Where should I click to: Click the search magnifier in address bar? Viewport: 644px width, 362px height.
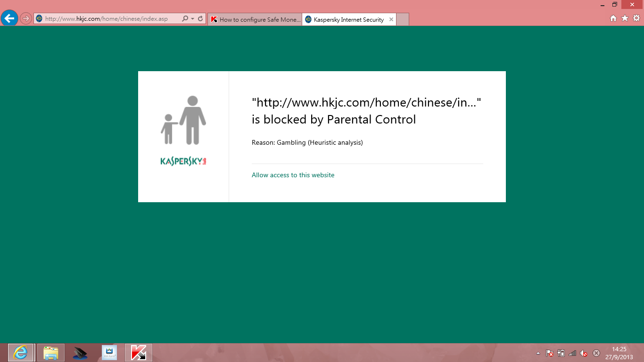185,19
